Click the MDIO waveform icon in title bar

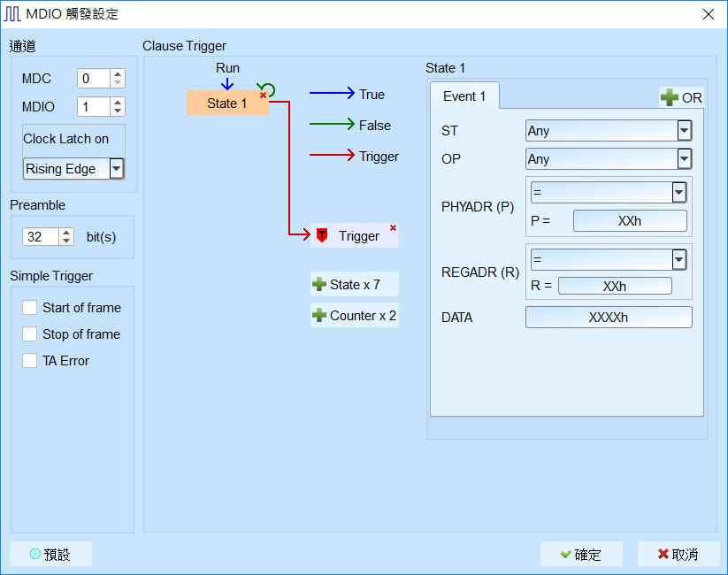point(12,14)
